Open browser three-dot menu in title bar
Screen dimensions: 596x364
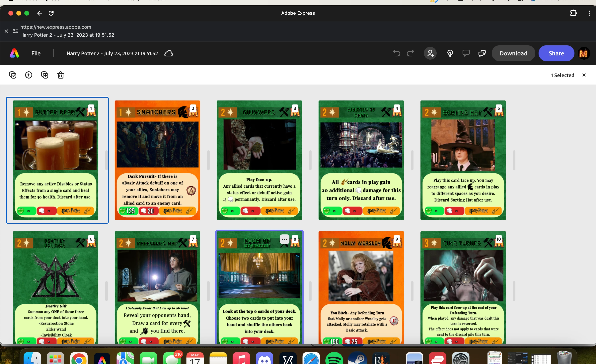[x=589, y=13]
